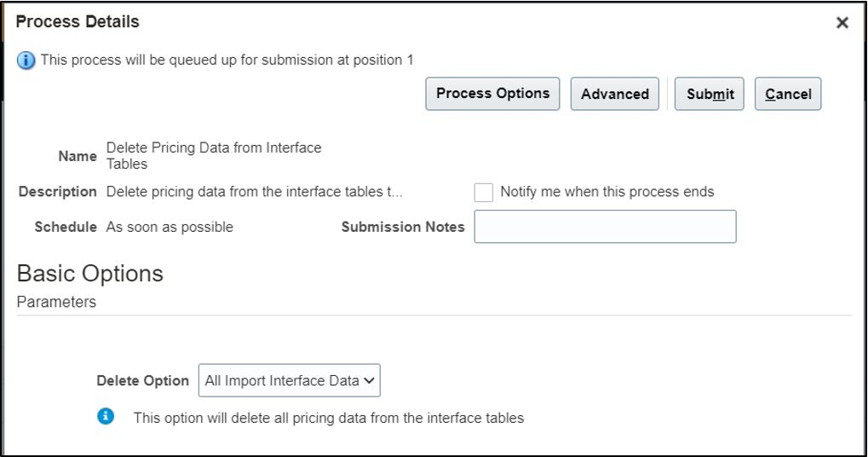Image resolution: width=868 pixels, height=457 pixels.
Task: Click the truncated Description text
Action: pyautogui.click(x=254, y=192)
